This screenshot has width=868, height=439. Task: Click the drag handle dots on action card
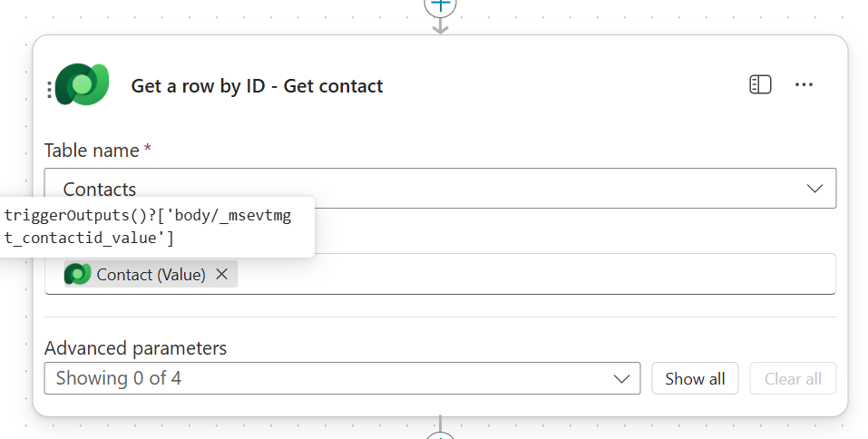pyautogui.click(x=49, y=90)
